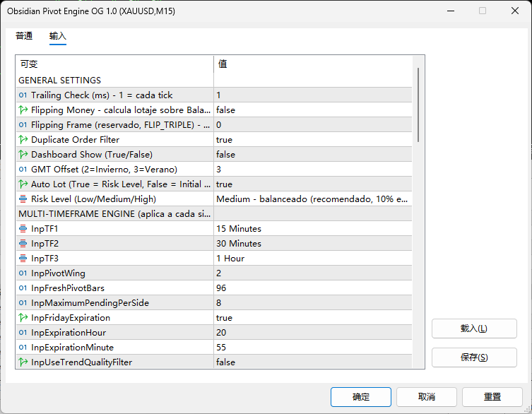The image size is (532, 414).
Task: Select the MULTI-TIMEFRAME ENGINE header row
Action: pos(214,214)
